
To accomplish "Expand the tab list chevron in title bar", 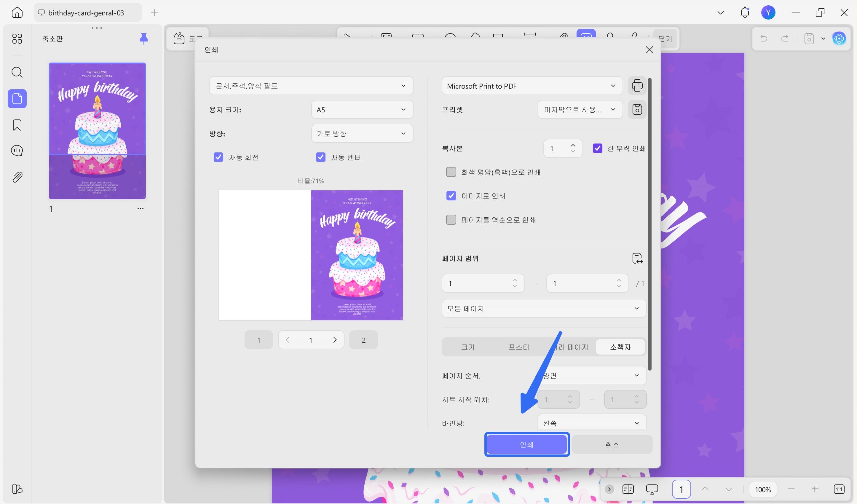I will point(720,13).
